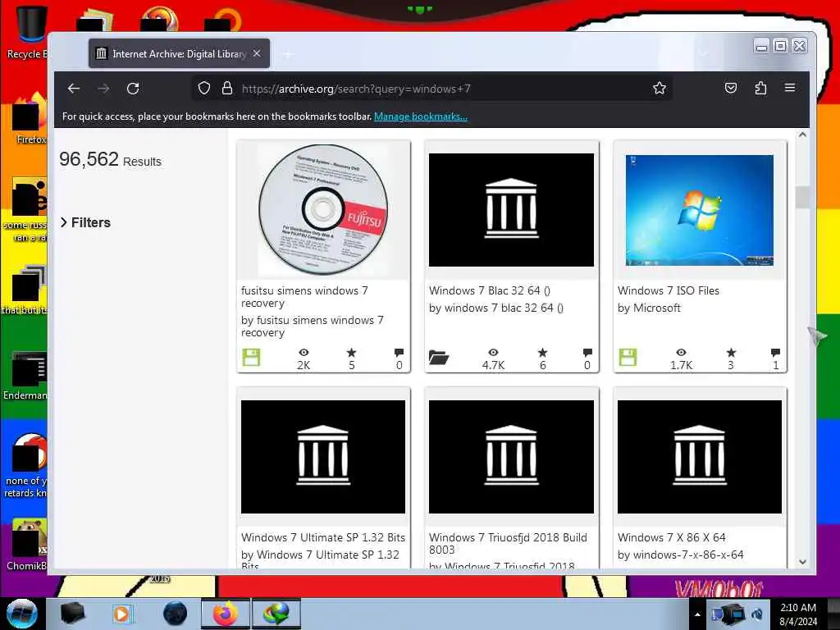Click the page scrollbar down arrow
840x630 pixels.
pyautogui.click(x=802, y=561)
